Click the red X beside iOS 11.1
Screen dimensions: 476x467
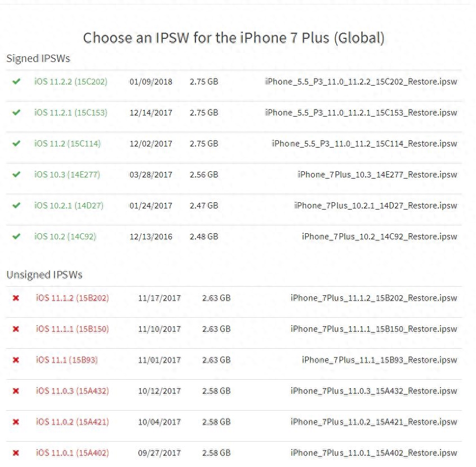[16, 359]
